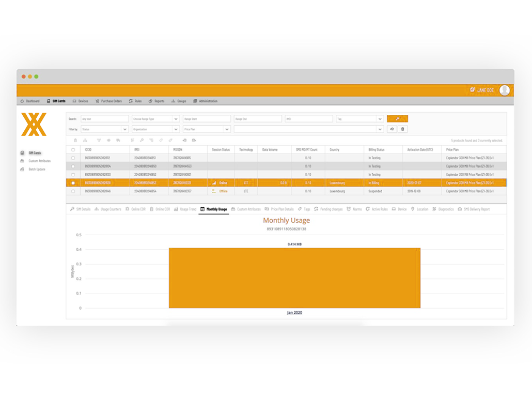Click the Dashboard home icon
Viewport: 532px width, 397px height.
click(22, 101)
